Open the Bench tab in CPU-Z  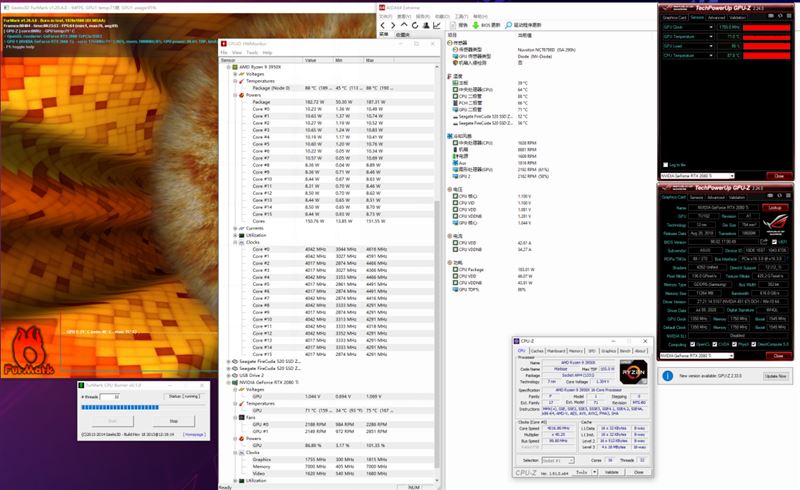(x=625, y=351)
